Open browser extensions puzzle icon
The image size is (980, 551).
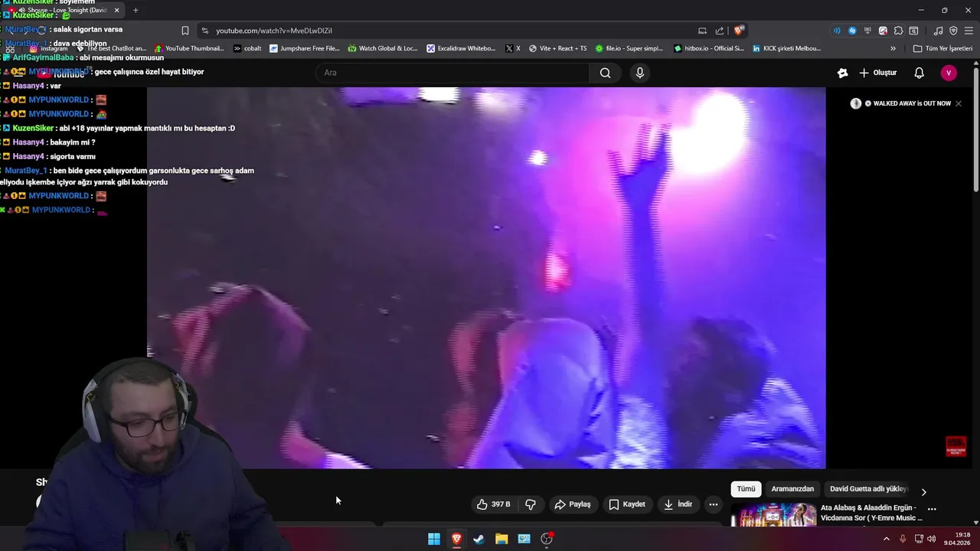pyautogui.click(x=898, y=31)
